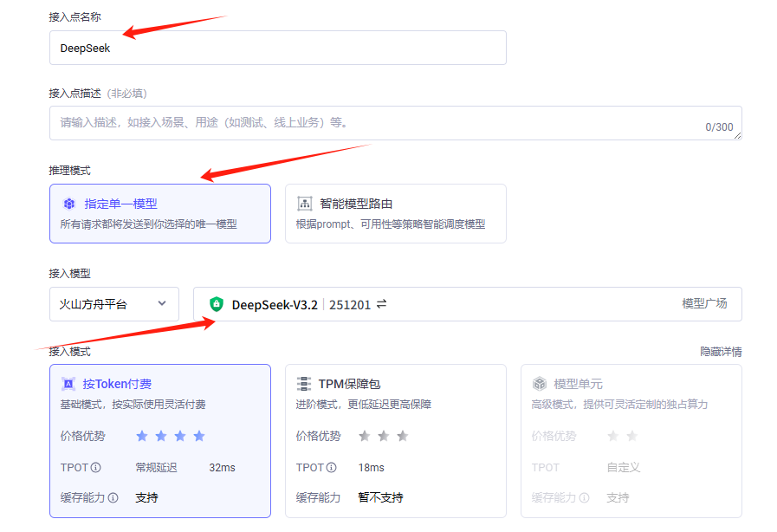777x532 pixels.
Task: Click the 0/300 character counter
Action: click(719, 127)
